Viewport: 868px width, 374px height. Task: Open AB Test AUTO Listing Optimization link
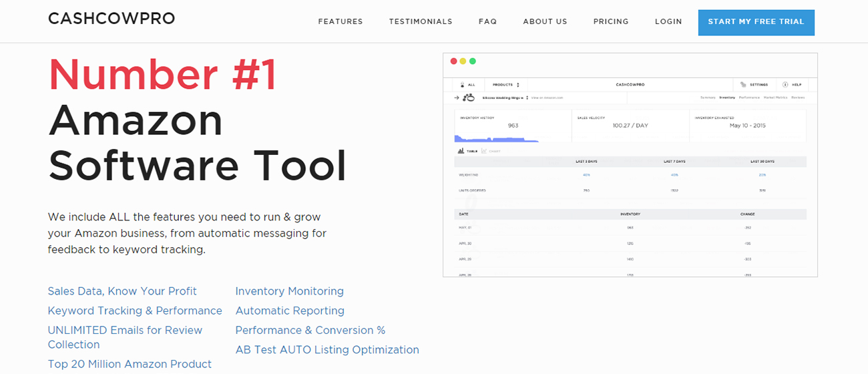tap(327, 349)
